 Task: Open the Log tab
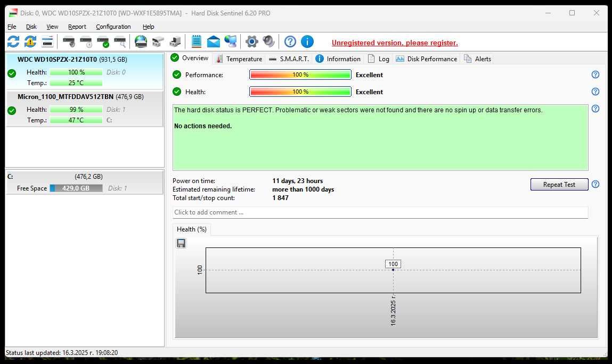click(x=379, y=59)
